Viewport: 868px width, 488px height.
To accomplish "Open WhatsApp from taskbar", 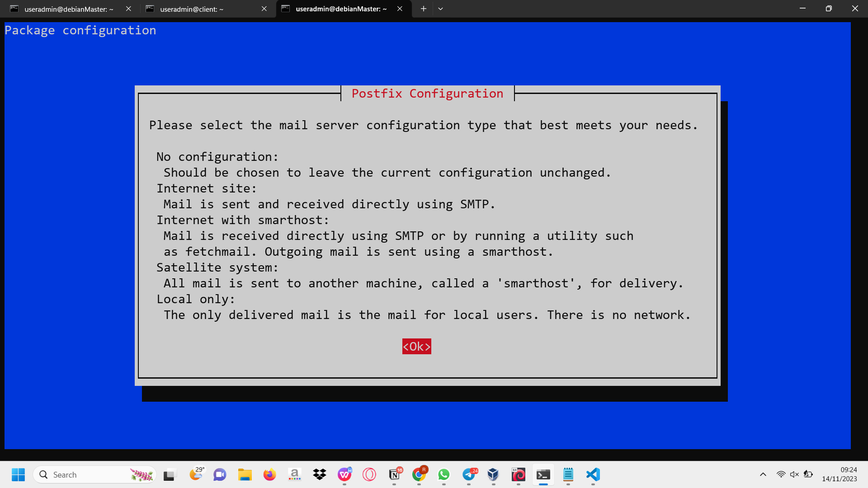I will 444,475.
